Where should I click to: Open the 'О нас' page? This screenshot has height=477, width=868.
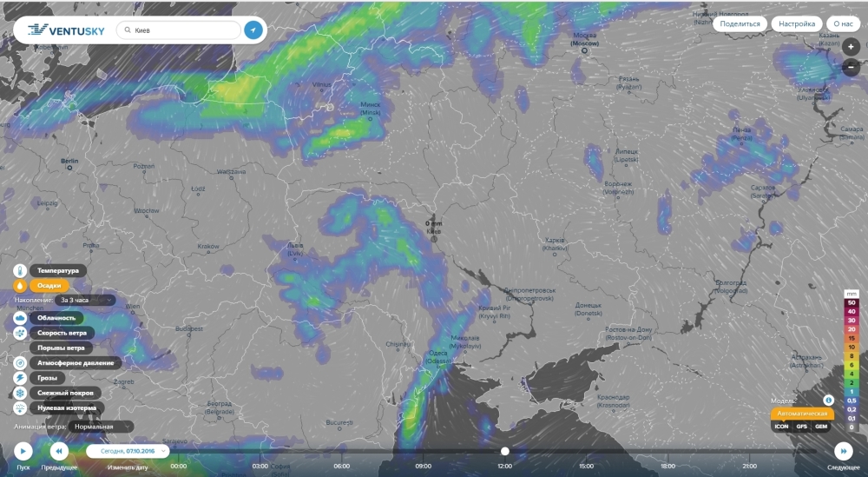844,24
